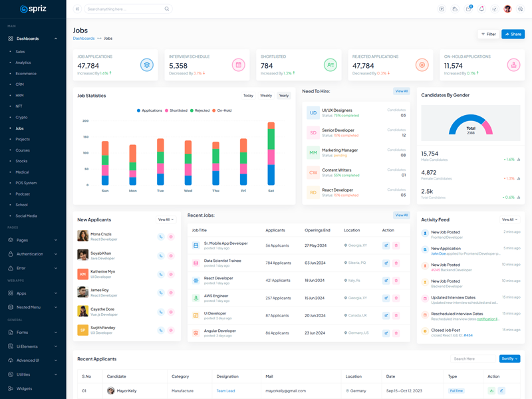Screen dimensions: 532x399
Task: Click the Recent Applicants search field
Action: 473,358
